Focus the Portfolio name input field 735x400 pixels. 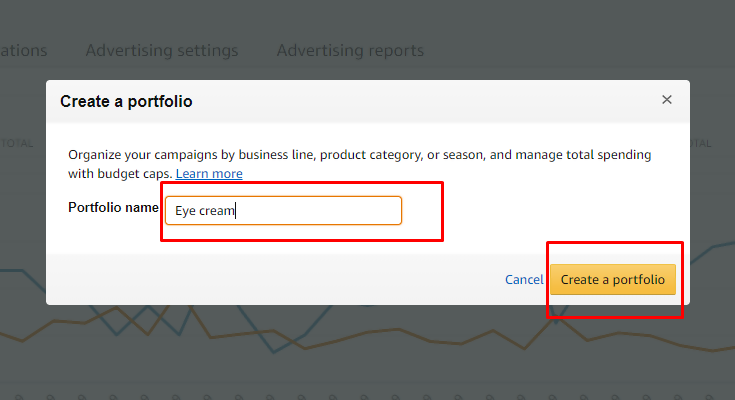click(x=283, y=211)
